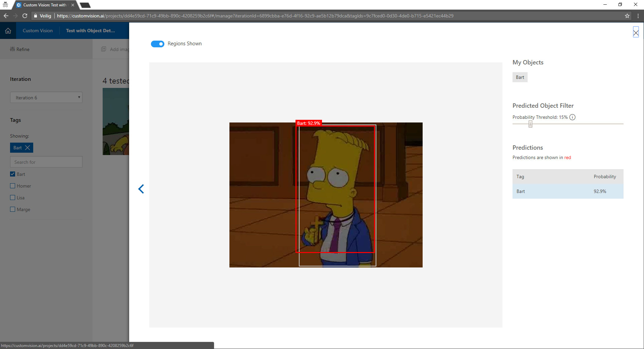
Task: Go to the previous test image
Action: pyautogui.click(x=141, y=189)
